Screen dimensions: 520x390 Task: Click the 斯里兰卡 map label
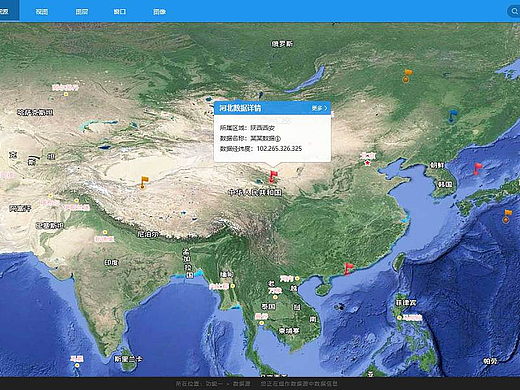[x=128, y=359]
